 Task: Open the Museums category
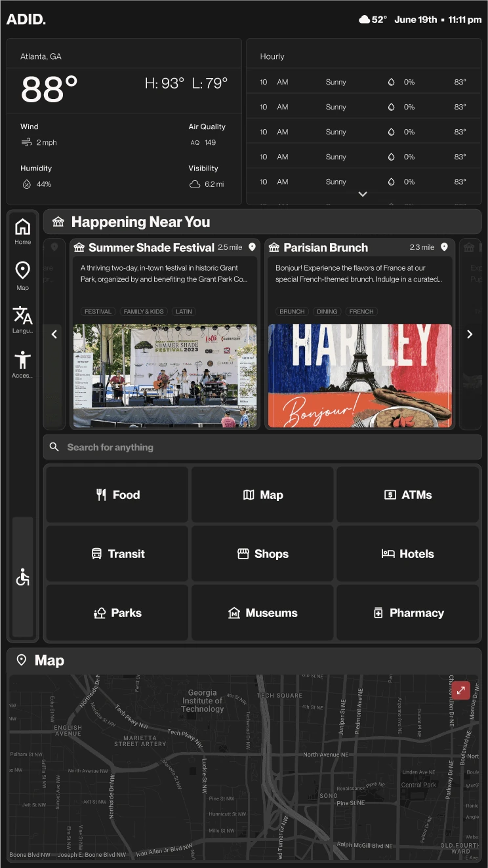point(262,613)
